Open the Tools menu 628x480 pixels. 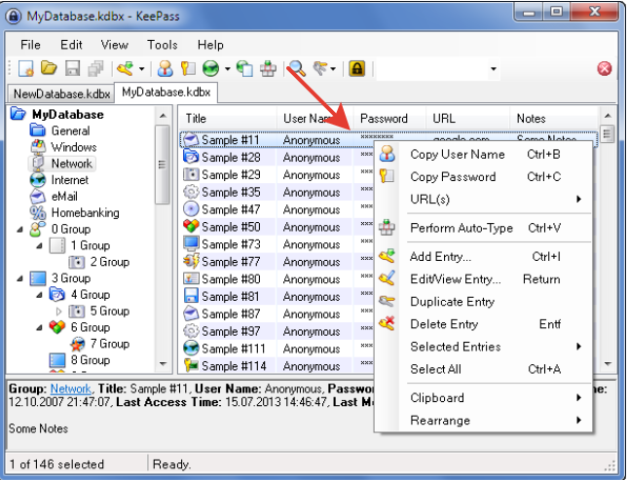click(162, 45)
